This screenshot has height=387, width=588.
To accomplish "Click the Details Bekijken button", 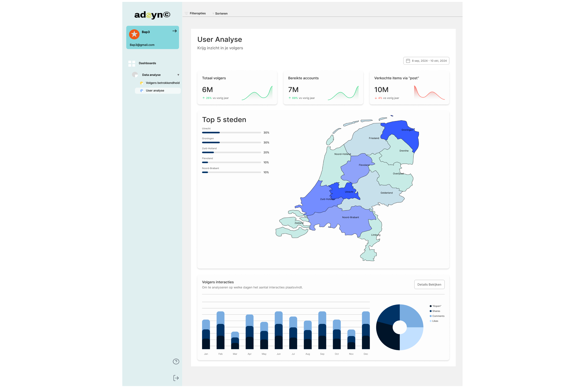I will point(429,284).
